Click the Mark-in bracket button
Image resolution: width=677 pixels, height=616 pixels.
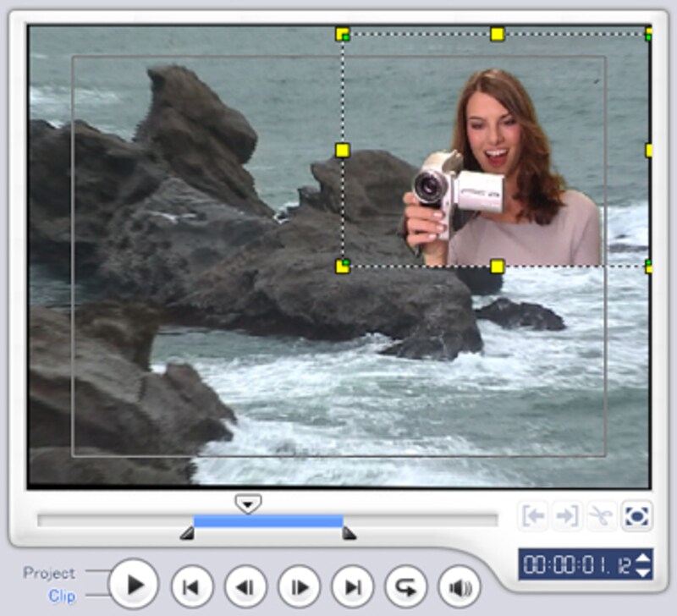533,515
